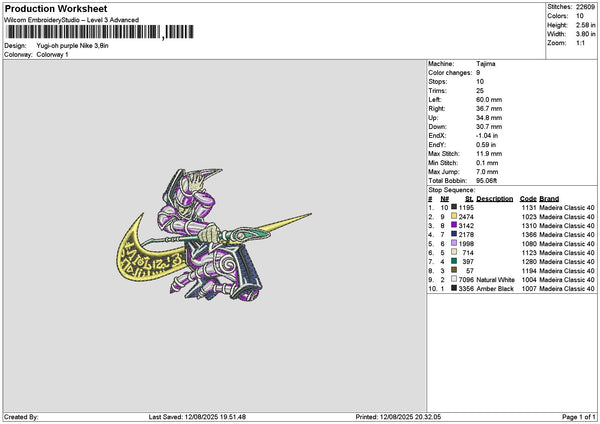Image resolution: width=600 pixels, height=424 pixels.
Task: Select the Production Worksheet title
Action: (x=56, y=8)
